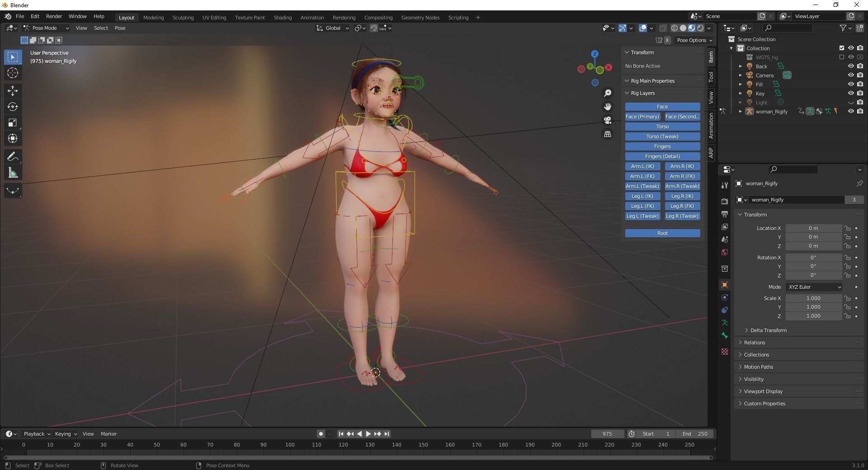The height and width of the screenshot is (470, 868).
Task: Click the pan hand viewport icon
Action: (608, 107)
